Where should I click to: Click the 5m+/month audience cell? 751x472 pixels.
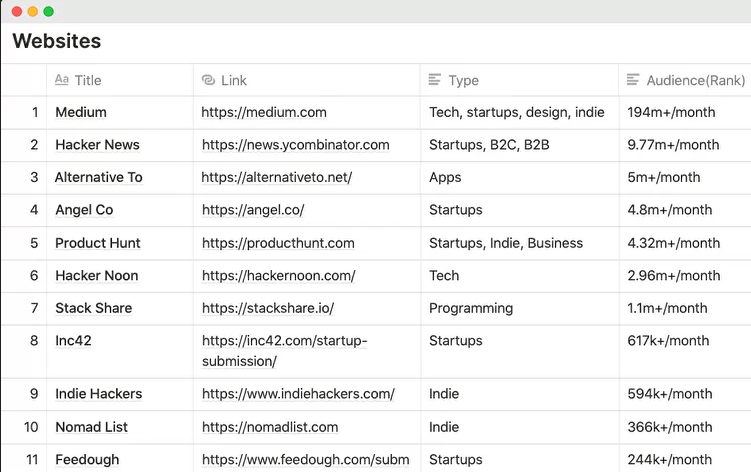(664, 177)
